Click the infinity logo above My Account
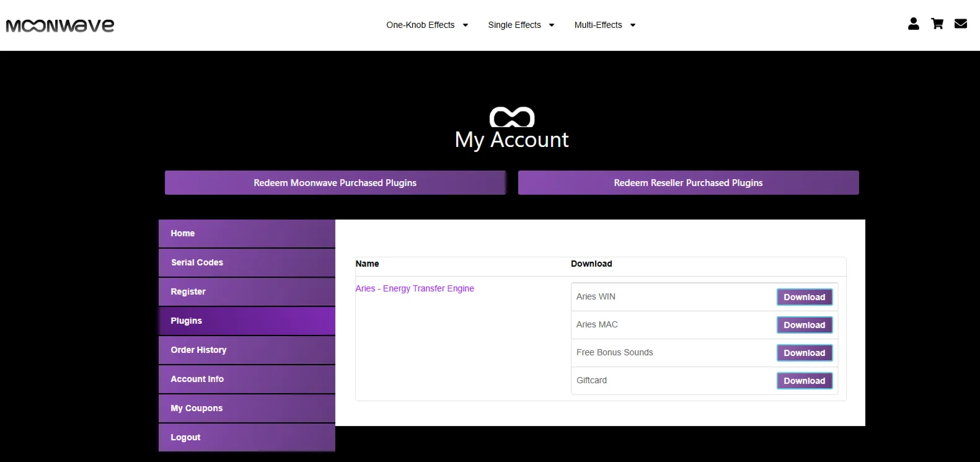The image size is (980, 462). 512,117
